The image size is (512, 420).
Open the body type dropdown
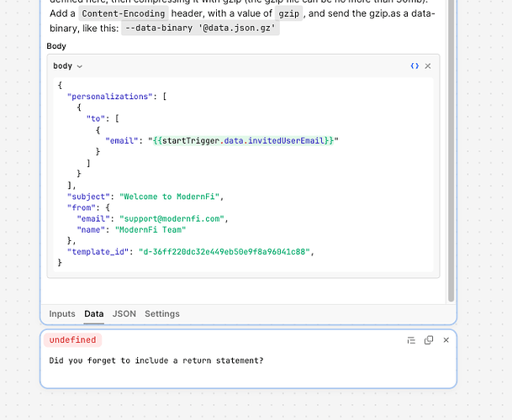pos(68,66)
